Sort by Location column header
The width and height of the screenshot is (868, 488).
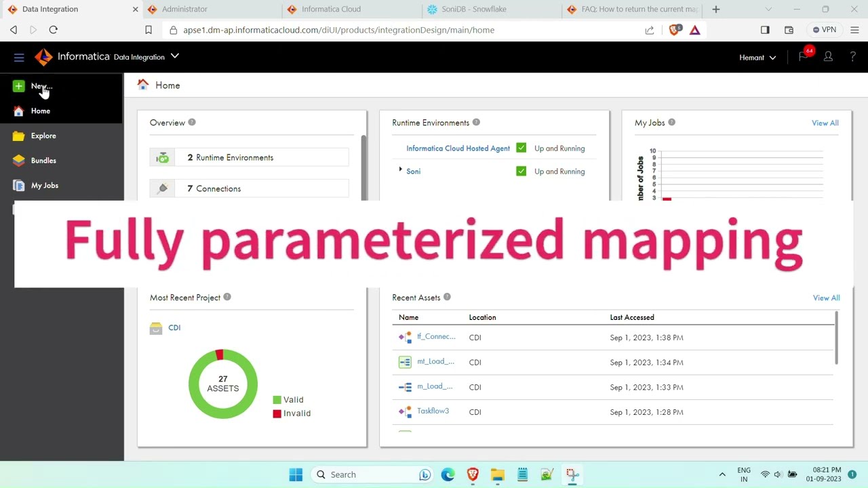482,317
